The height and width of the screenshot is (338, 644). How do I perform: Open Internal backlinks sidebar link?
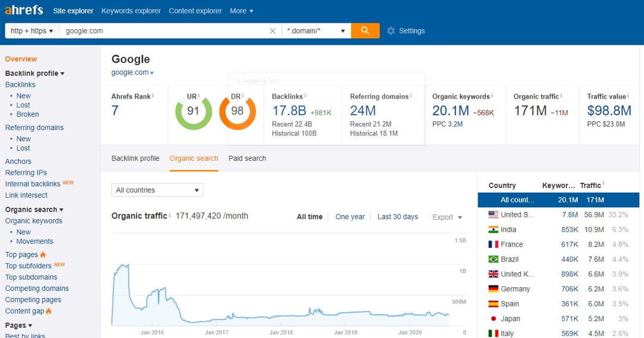coord(32,184)
